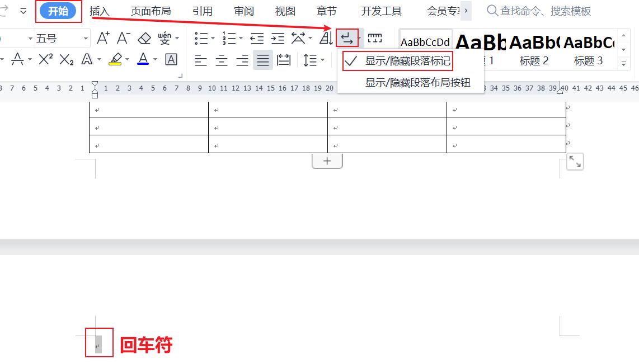Click the increase indent icon
639x364 pixels.
coord(278,38)
